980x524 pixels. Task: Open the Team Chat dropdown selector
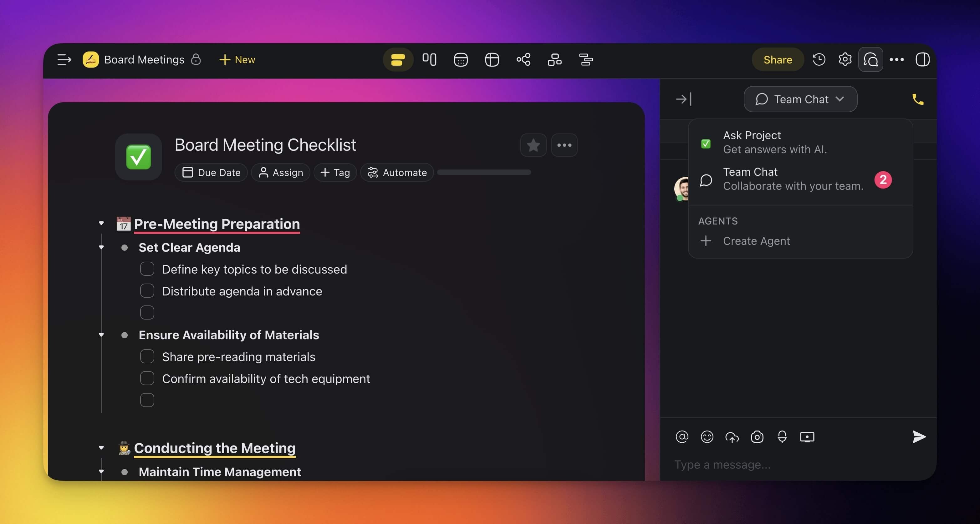[800, 99]
